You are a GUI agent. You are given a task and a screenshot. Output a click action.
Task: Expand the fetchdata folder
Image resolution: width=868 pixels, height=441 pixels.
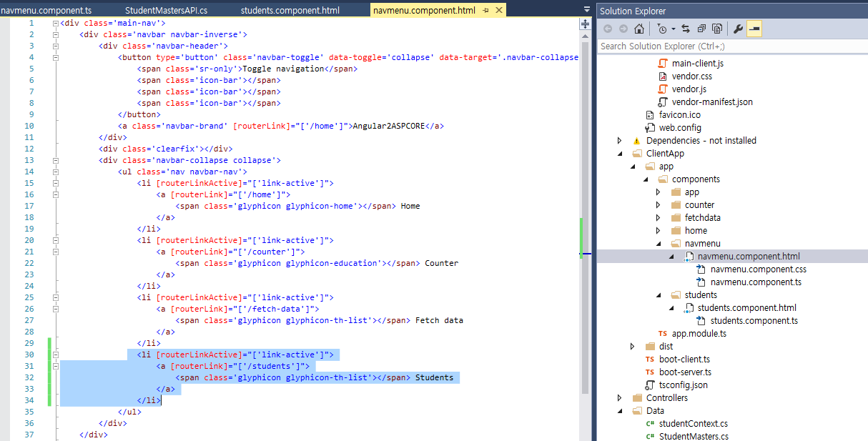click(x=659, y=218)
